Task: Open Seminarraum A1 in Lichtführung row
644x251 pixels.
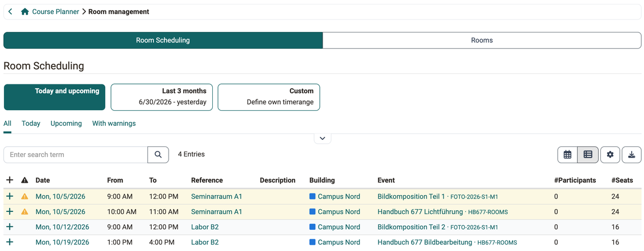Action: click(217, 212)
